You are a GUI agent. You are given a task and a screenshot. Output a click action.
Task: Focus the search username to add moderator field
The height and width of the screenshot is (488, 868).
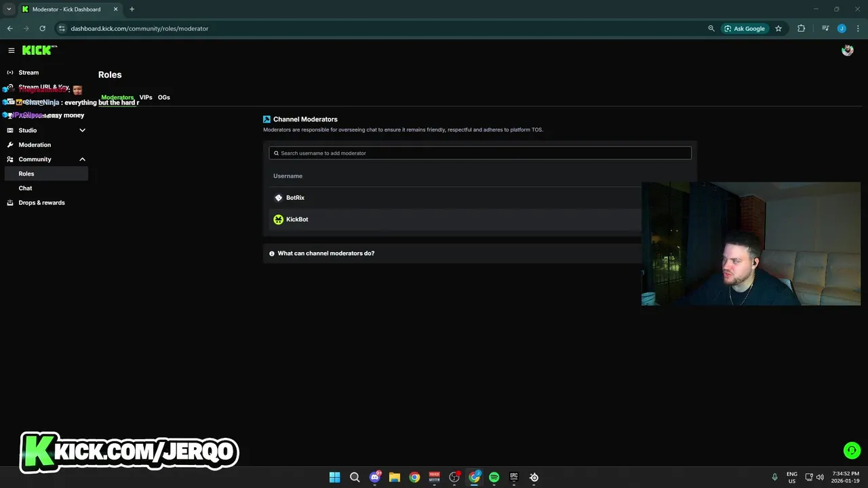480,153
